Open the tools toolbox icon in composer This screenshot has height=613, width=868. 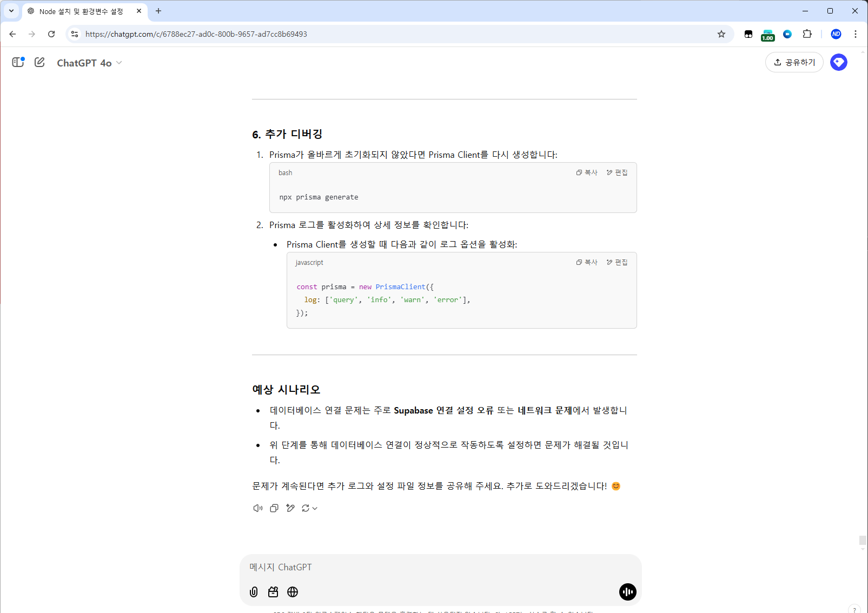pos(273,592)
